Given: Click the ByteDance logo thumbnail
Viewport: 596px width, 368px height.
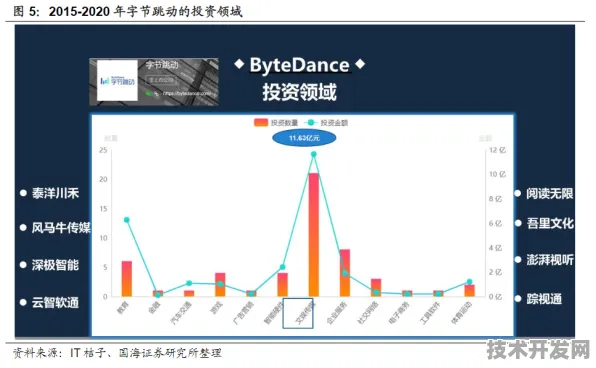Looking at the screenshot, I should (x=117, y=81).
